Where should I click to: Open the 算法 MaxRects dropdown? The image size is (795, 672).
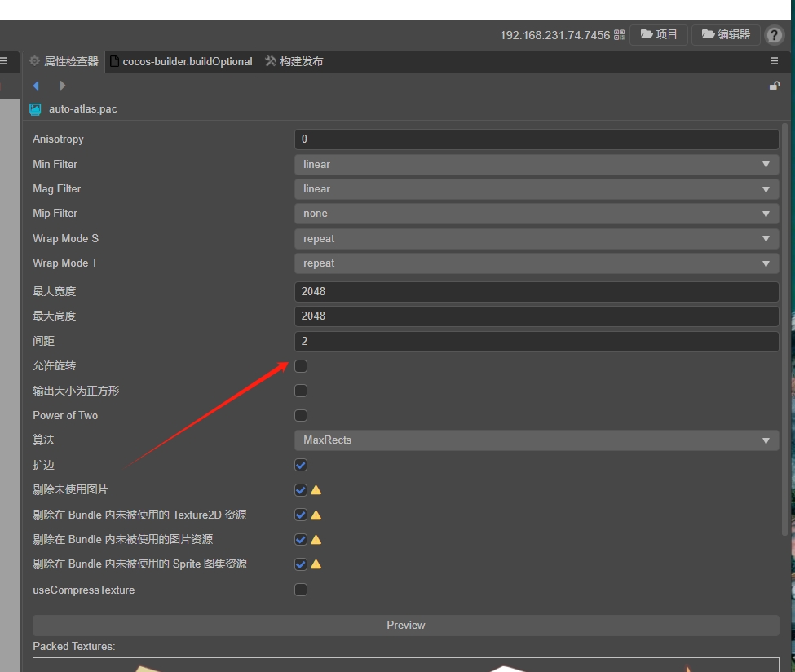click(x=537, y=440)
